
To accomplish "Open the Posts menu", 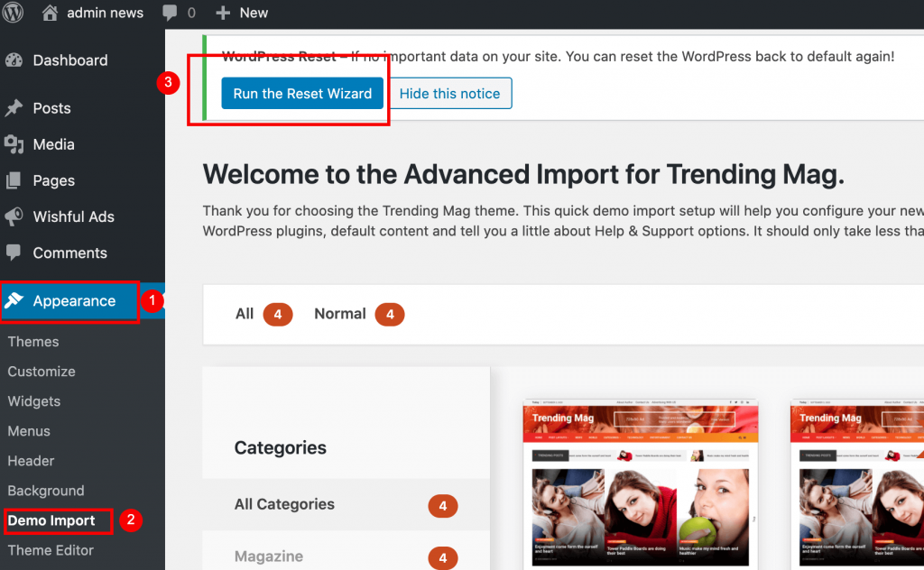I will 51,108.
